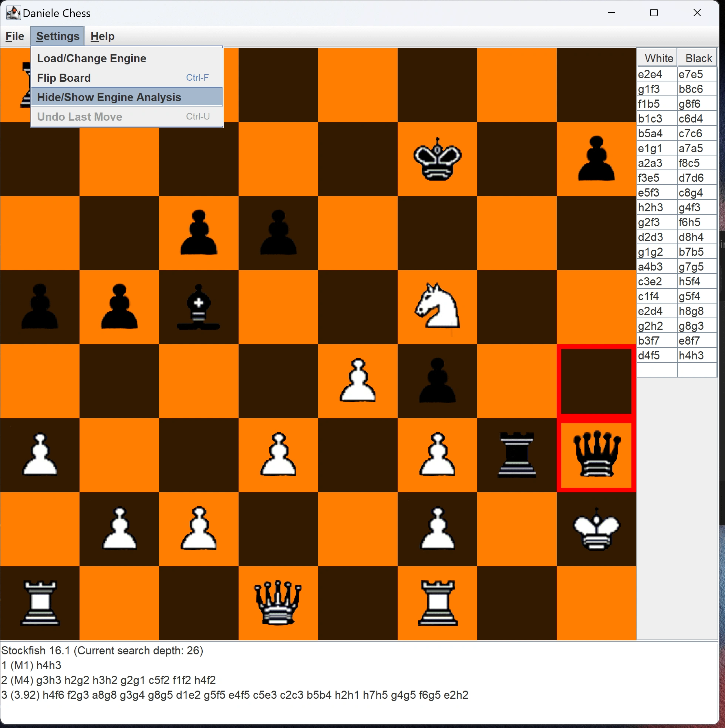Select the white rook on a1
The height and width of the screenshot is (728, 725).
[40, 603]
